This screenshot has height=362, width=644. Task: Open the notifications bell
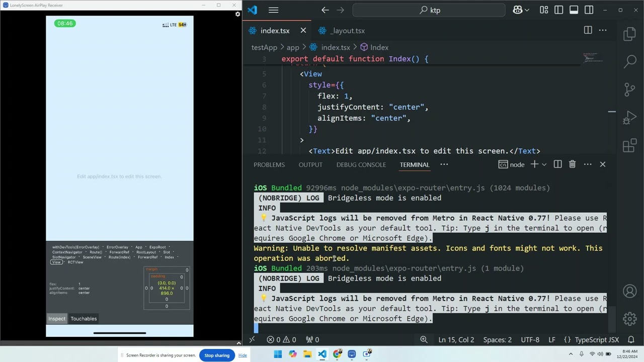(x=631, y=340)
